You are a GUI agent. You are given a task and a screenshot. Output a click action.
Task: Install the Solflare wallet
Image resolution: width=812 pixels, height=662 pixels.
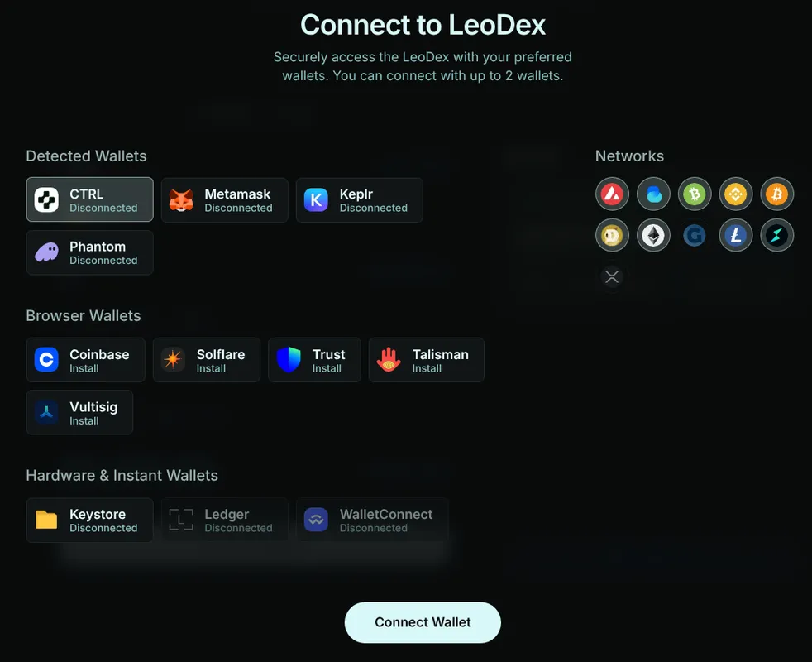coord(207,360)
